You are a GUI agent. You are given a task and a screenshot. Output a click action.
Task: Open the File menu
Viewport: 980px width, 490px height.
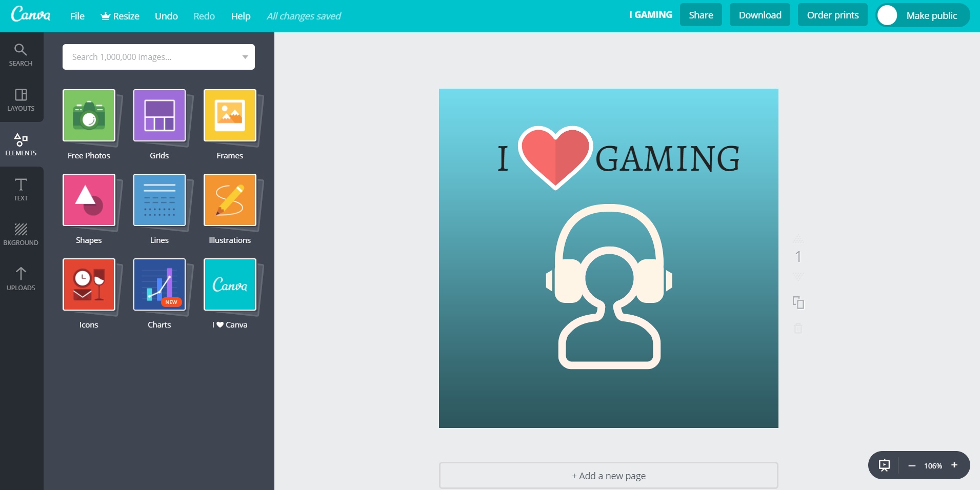[77, 16]
